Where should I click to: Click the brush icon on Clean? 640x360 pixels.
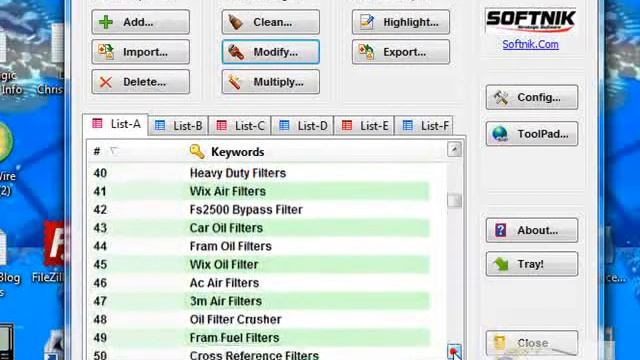[x=236, y=22]
